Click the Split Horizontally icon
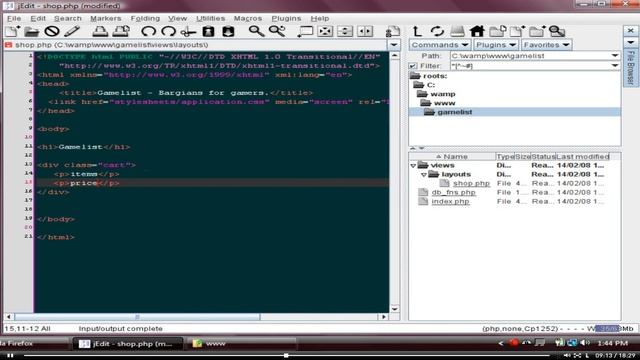 pyautogui.click(x=345, y=31)
